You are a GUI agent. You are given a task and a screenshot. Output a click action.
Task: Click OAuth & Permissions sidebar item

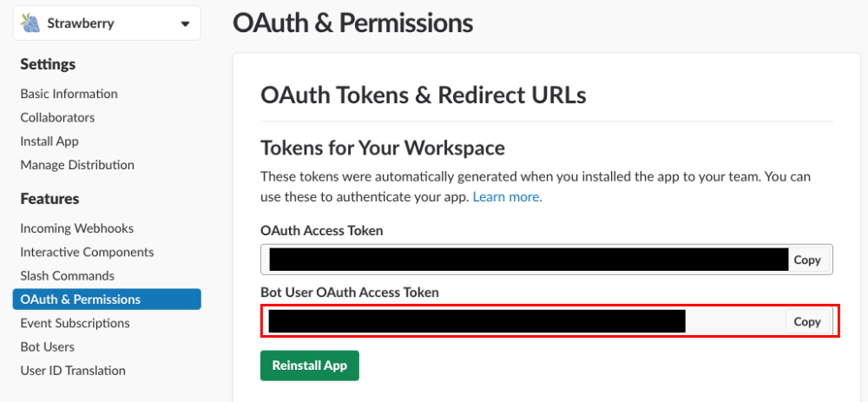click(x=81, y=300)
